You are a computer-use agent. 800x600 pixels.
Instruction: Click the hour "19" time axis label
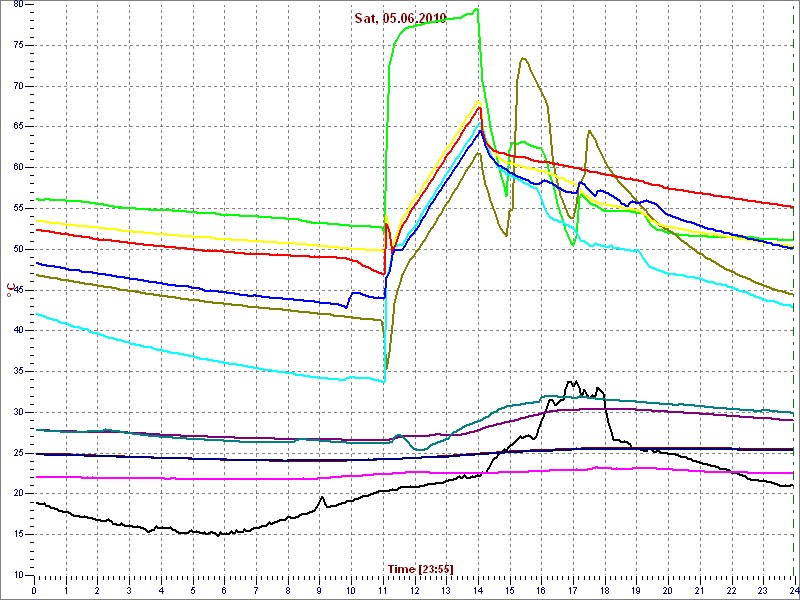coord(636,590)
